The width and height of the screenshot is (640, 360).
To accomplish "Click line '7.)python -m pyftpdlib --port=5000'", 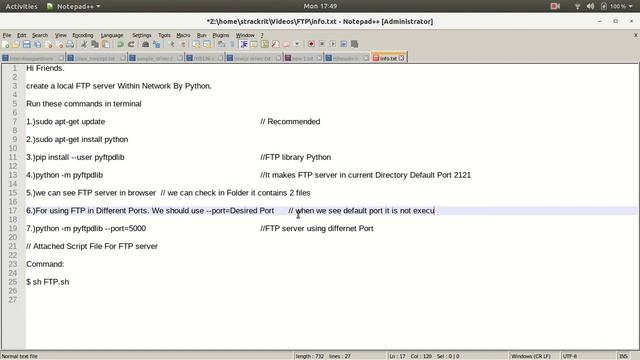I will 86,229.
